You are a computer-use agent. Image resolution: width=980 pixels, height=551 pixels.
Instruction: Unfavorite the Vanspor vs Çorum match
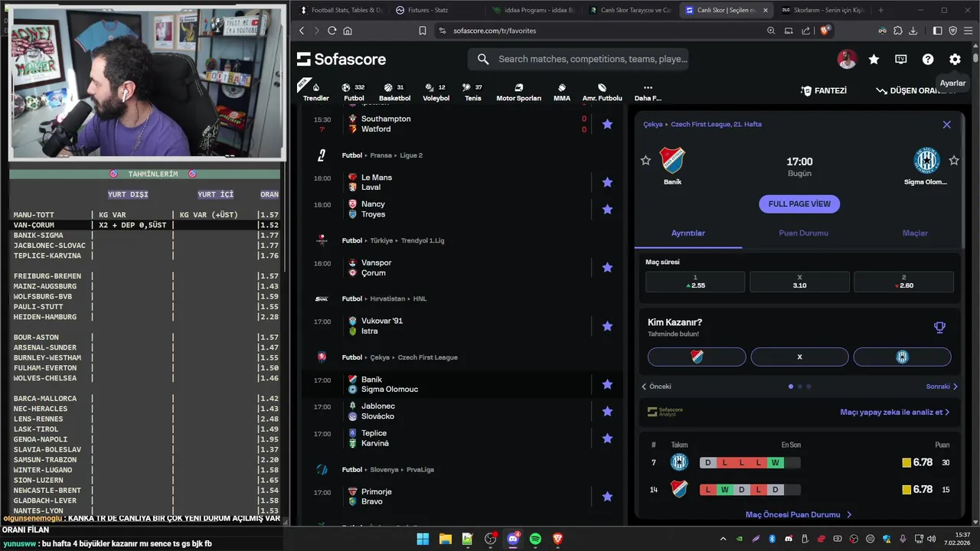tap(607, 267)
